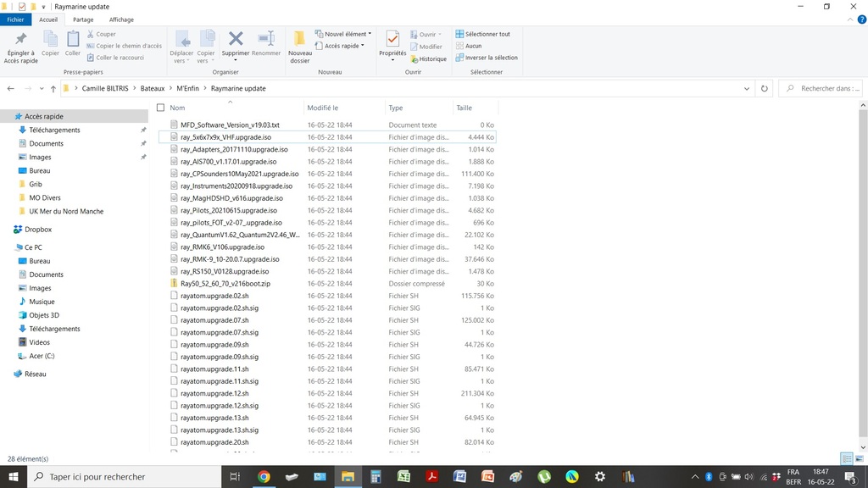Click Coller le raccourci
868x488 pixels.
pyautogui.click(x=115, y=58)
